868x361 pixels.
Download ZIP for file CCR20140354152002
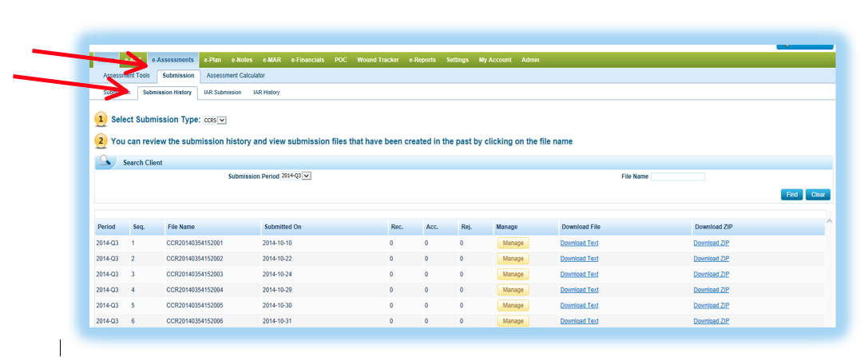[x=711, y=259]
